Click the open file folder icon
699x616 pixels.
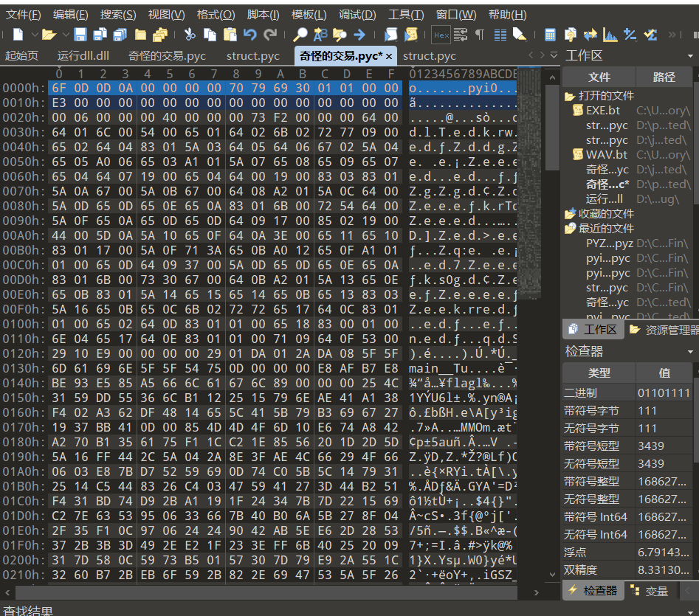coord(49,34)
